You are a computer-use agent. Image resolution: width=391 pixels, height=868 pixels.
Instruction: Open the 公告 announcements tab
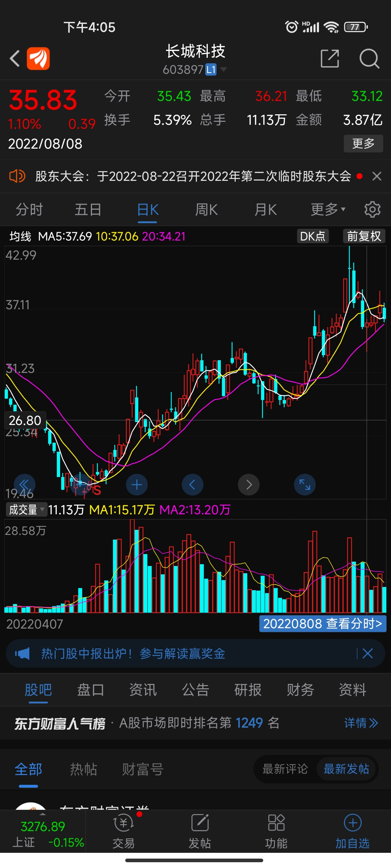tap(195, 690)
